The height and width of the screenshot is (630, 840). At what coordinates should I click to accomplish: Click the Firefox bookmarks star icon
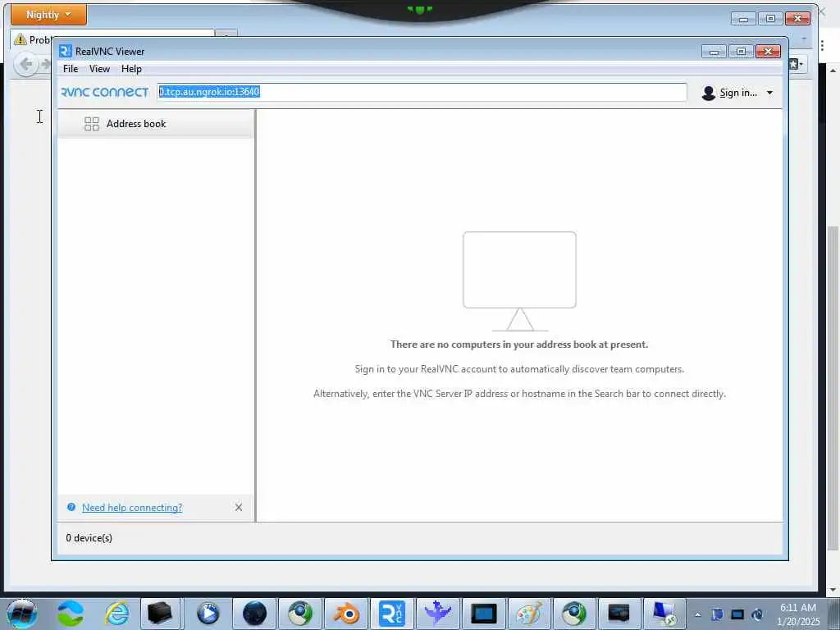pos(795,64)
